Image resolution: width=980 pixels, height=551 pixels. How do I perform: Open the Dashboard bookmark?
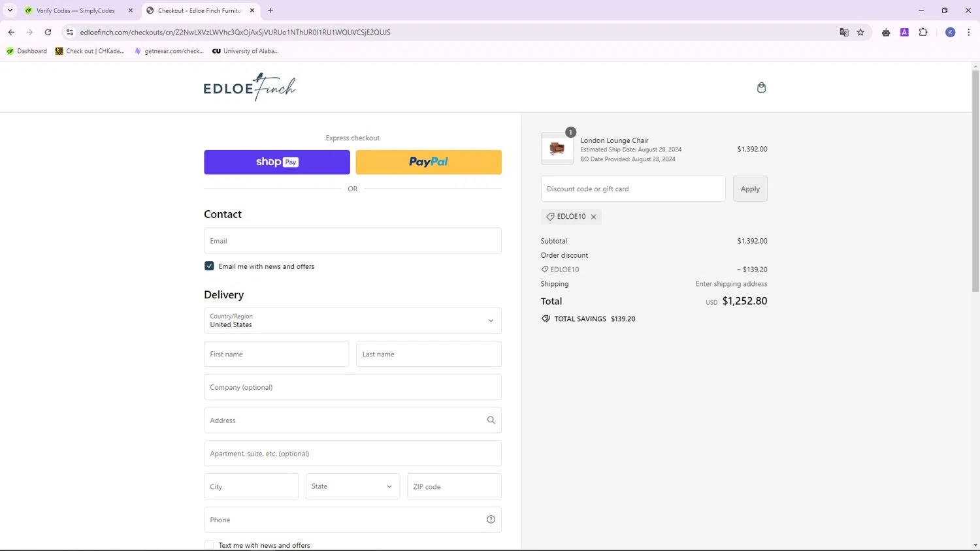[x=27, y=51]
